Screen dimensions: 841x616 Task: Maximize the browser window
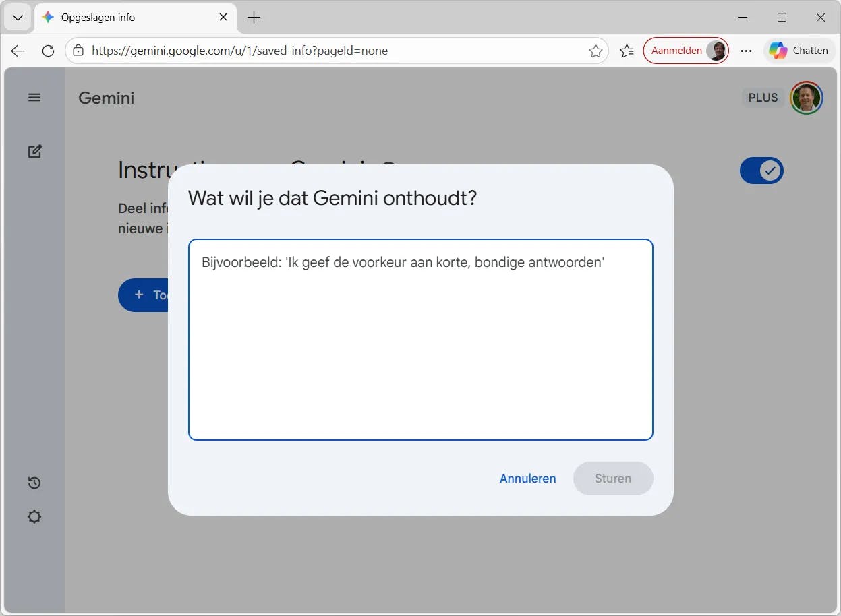pyautogui.click(x=782, y=18)
